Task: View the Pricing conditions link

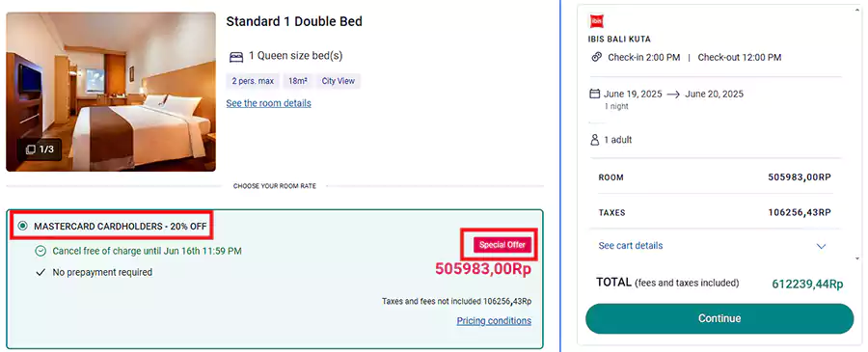Action: click(494, 320)
